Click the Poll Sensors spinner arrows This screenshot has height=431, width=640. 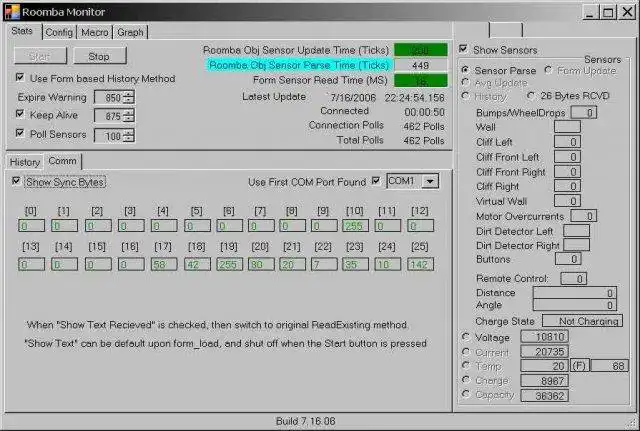[129, 136]
